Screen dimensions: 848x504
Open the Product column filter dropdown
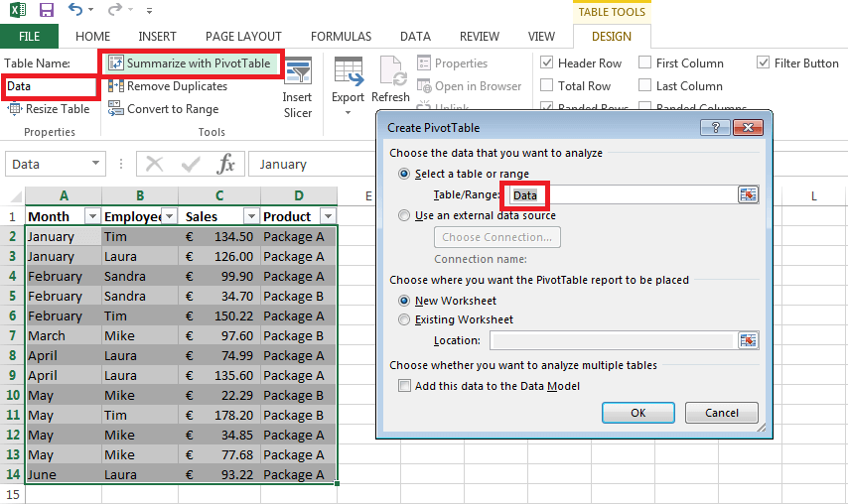pyautogui.click(x=328, y=216)
